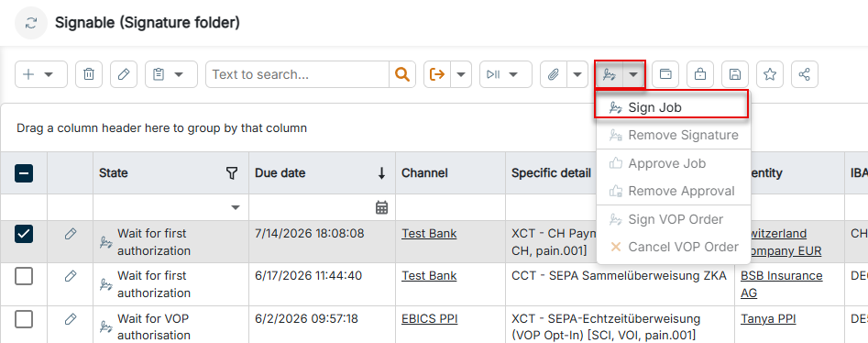The image size is (868, 343).
Task: Open the add button dropdown arrow
Action: (49, 74)
